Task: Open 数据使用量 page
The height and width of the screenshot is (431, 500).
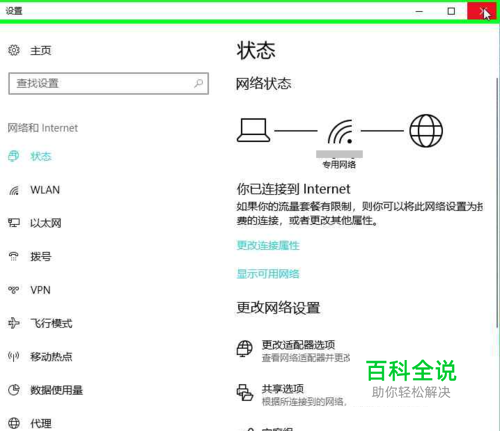Action: (x=56, y=390)
